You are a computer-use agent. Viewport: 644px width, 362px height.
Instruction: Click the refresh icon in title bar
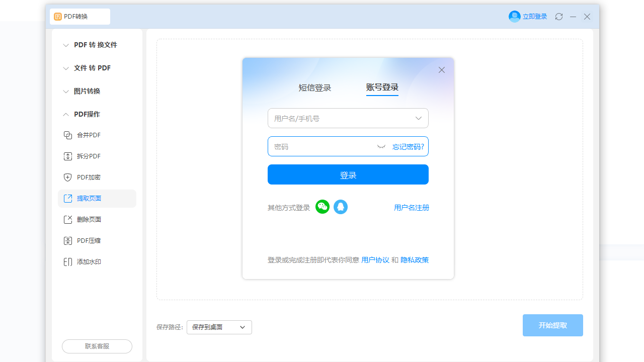click(558, 16)
